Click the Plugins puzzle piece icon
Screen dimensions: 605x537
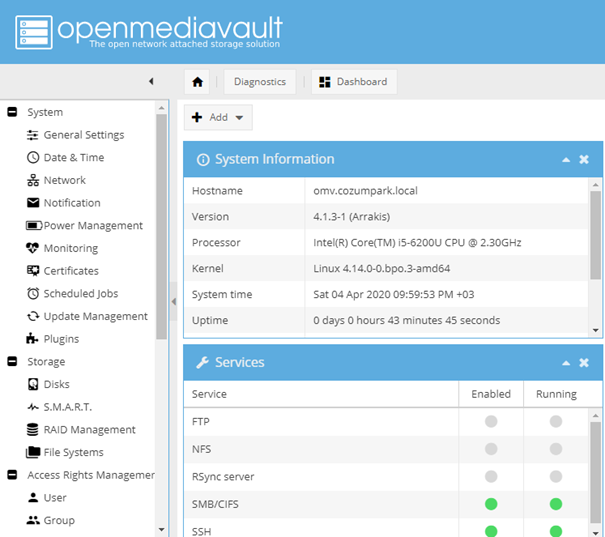32,339
